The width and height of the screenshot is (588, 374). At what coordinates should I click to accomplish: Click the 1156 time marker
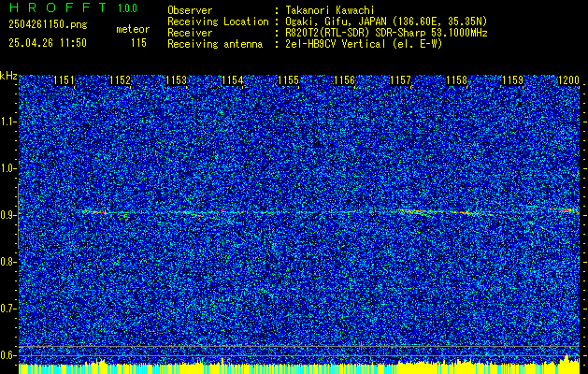(x=344, y=80)
